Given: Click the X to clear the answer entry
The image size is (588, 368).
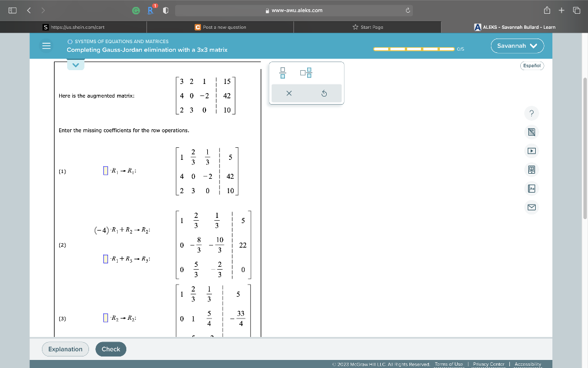Looking at the screenshot, I should 289,93.
